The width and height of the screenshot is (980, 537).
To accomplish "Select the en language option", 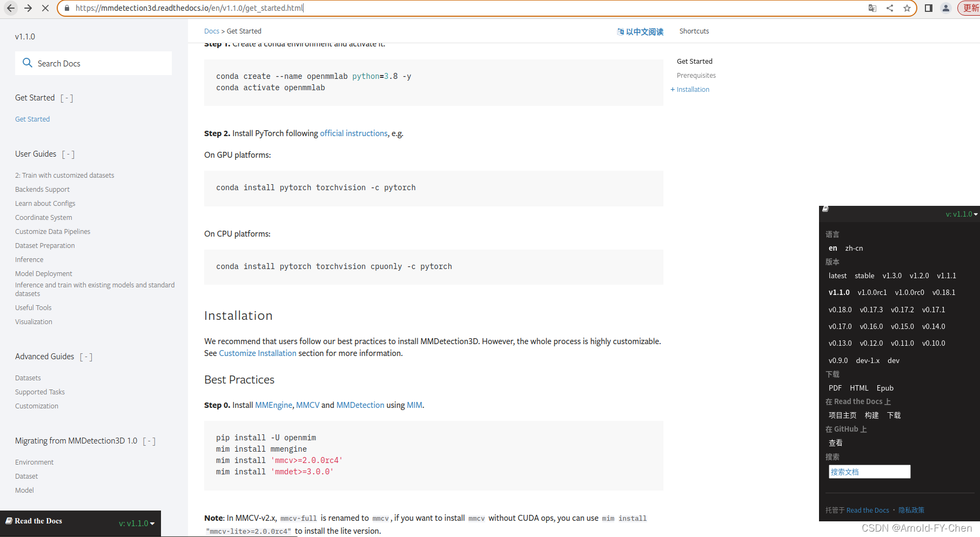I will [833, 248].
